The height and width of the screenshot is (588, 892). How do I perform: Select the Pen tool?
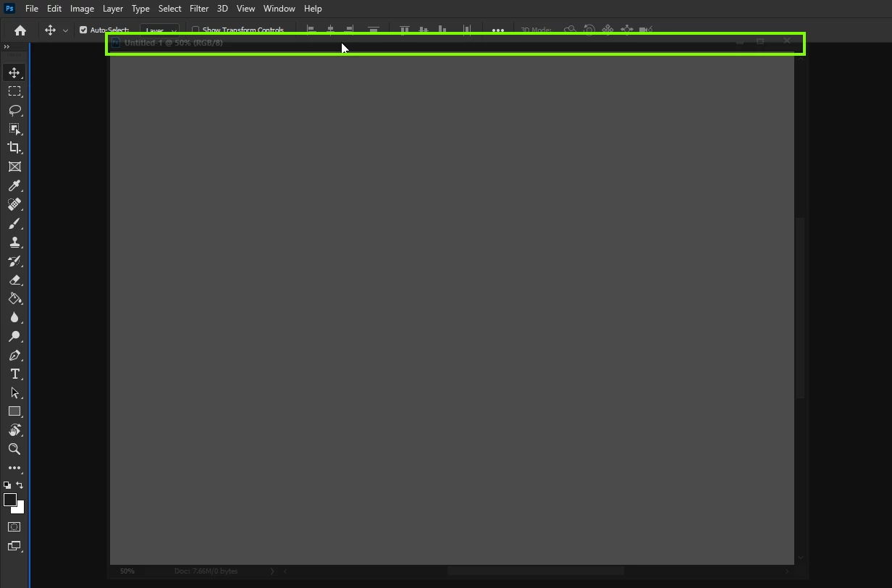point(14,355)
